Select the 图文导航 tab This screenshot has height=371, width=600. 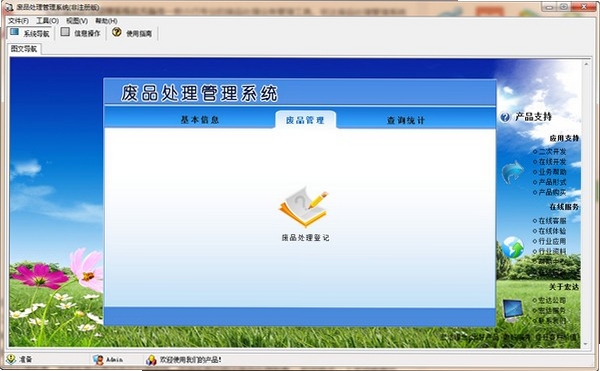24,49
